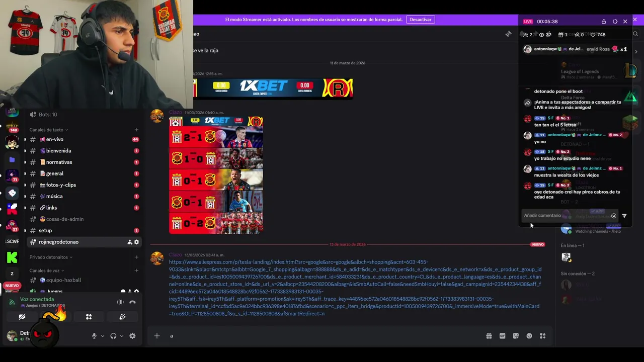Click the NUEVO unread mentions badge
This screenshot has height=362, width=644.
point(12,286)
